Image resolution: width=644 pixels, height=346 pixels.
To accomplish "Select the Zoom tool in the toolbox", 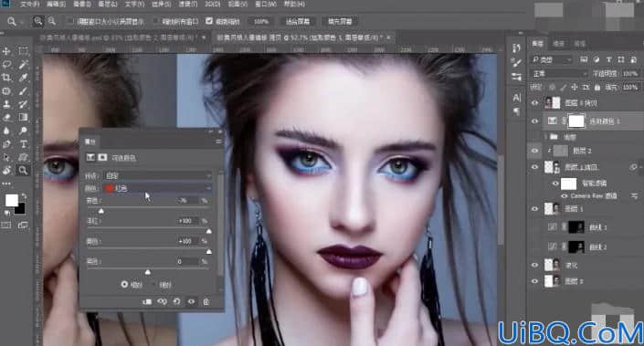I will coord(23,170).
